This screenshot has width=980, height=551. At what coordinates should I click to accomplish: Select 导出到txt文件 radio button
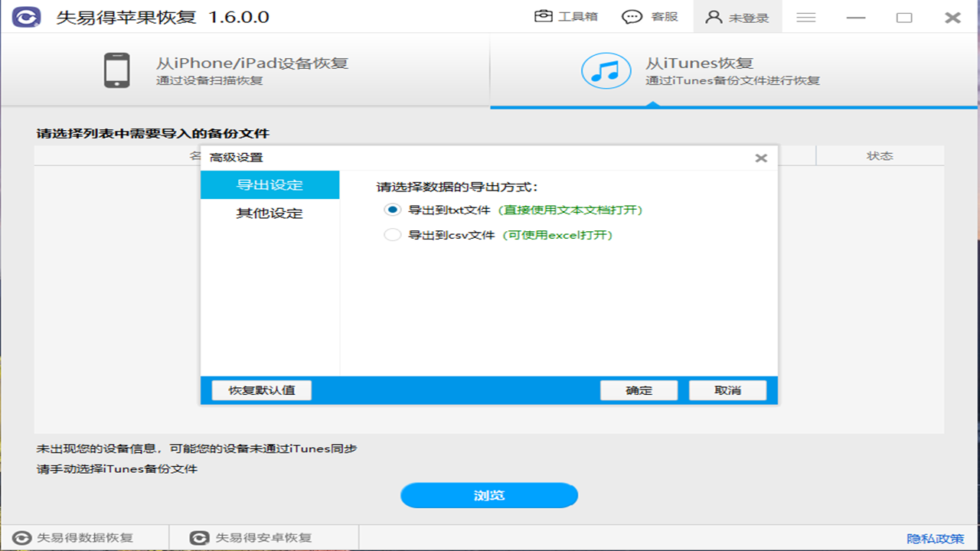point(393,210)
